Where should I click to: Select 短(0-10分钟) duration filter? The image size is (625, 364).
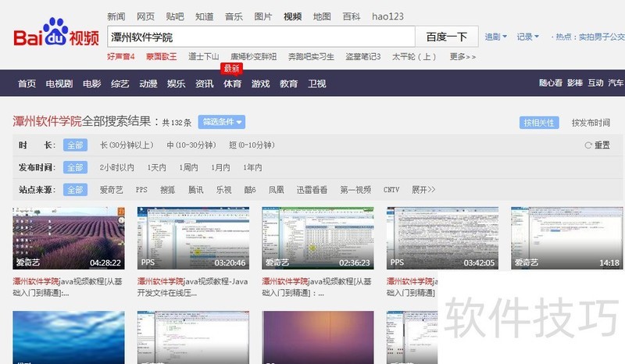(x=252, y=145)
